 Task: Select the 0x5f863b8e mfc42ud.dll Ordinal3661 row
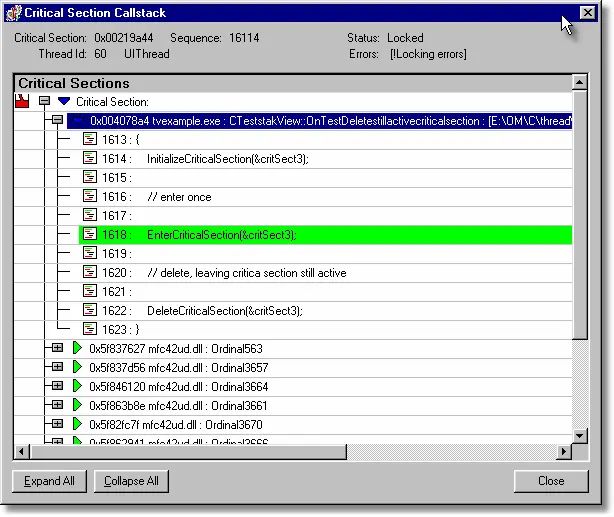pos(178,406)
